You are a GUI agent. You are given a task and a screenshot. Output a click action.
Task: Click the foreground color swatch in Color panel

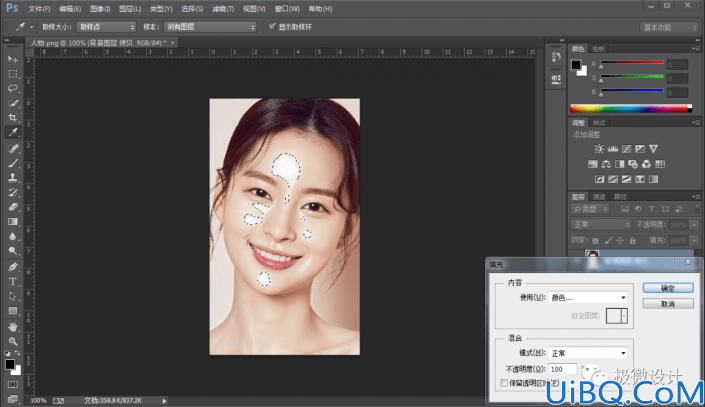[x=576, y=65]
